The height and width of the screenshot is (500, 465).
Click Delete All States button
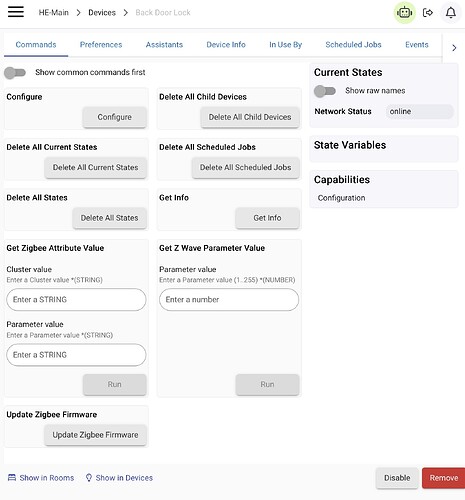pos(109,218)
